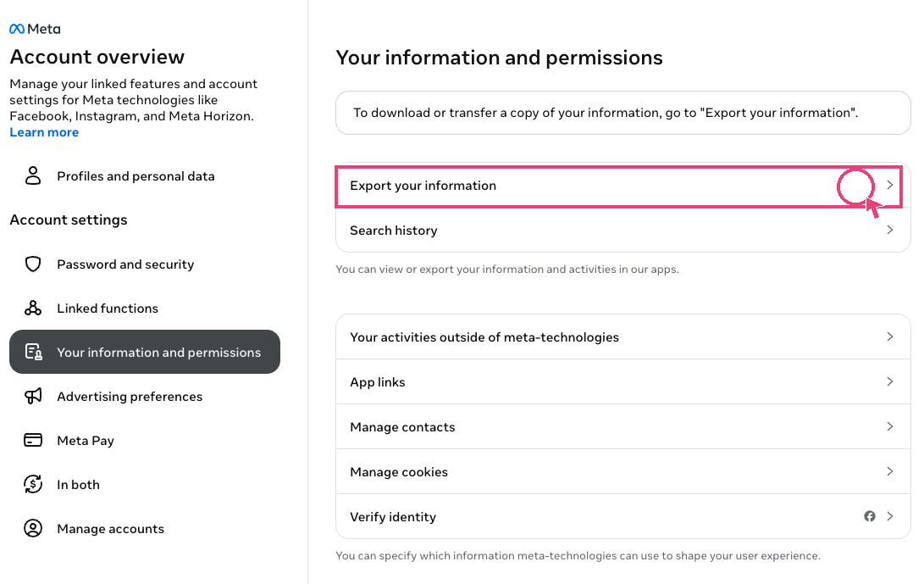Open Export your information row
This screenshot has height=584, width=924.
point(622,186)
